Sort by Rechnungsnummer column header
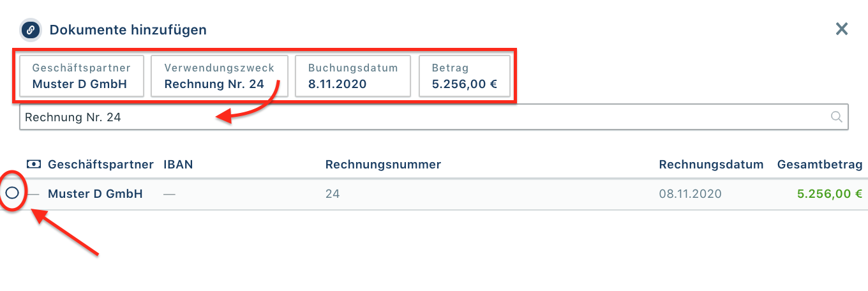Viewport: 868px width, 291px height. click(x=383, y=165)
